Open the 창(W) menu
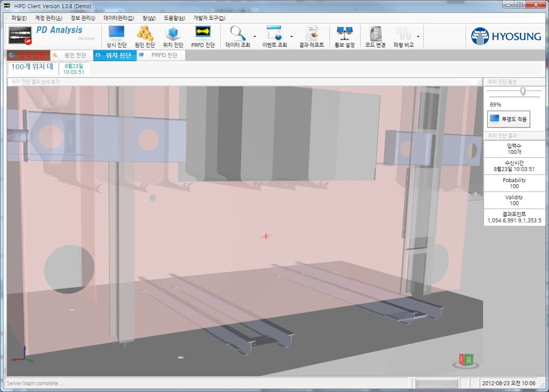The image size is (549, 392). tap(149, 18)
